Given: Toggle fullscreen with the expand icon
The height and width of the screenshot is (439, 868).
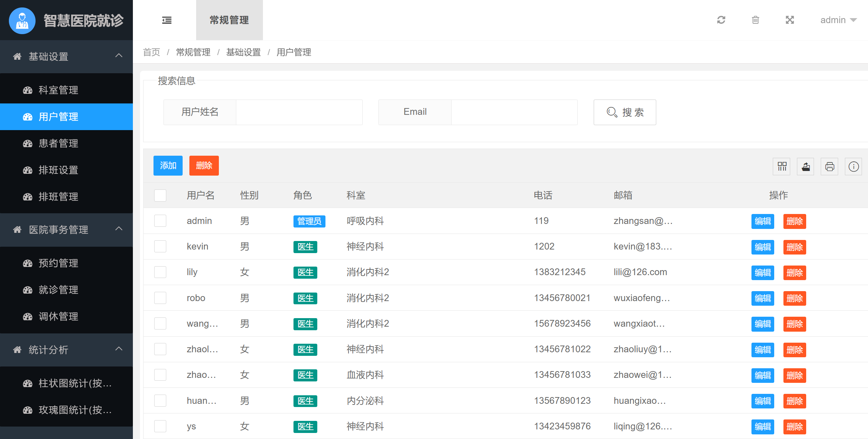Looking at the screenshot, I should coord(789,20).
